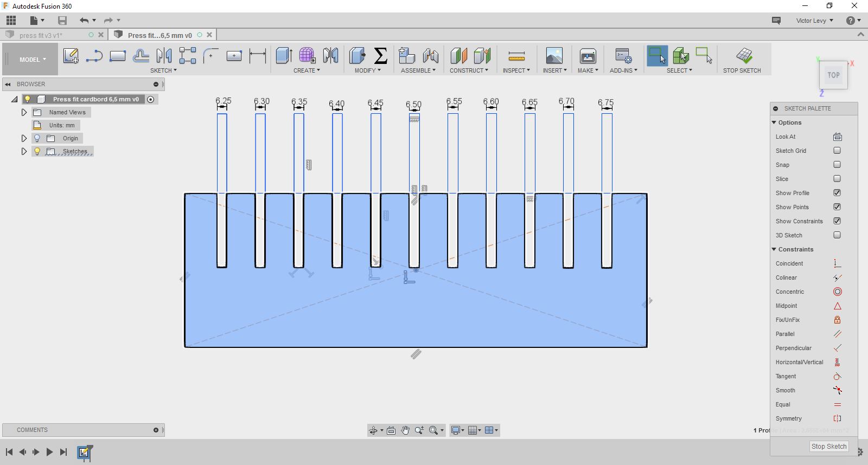Image resolution: width=868 pixels, height=465 pixels.
Task: Click the Sketch Dimension tool icon
Action: pyautogui.click(x=257, y=56)
